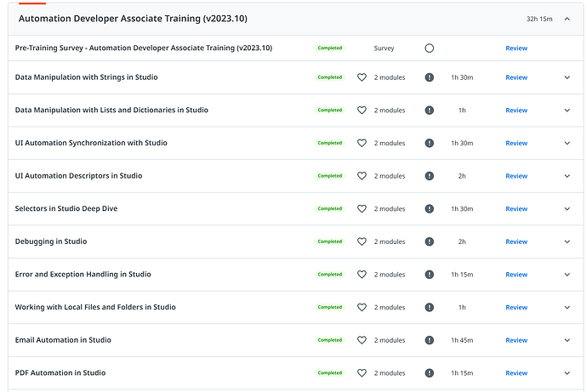This screenshot has width=587, height=392.
Task: Click the Survey type label
Action: coord(384,48)
